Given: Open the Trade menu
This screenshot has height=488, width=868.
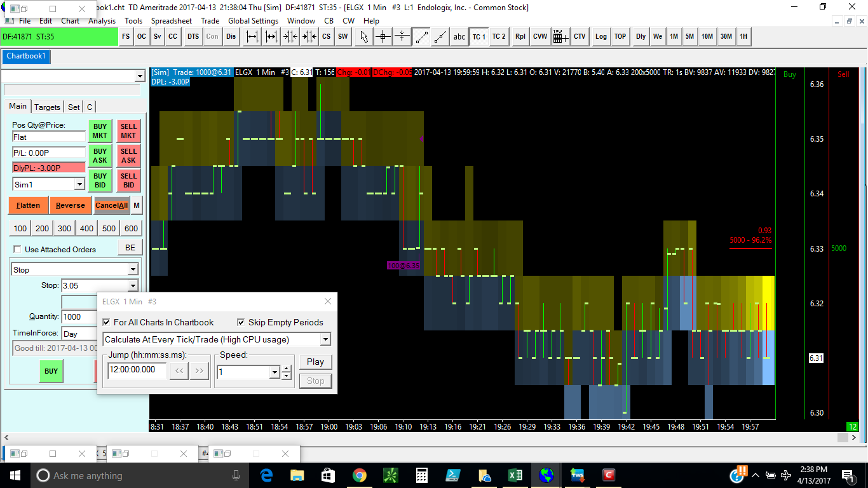Looking at the screenshot, I should click(x=210, y=21).
